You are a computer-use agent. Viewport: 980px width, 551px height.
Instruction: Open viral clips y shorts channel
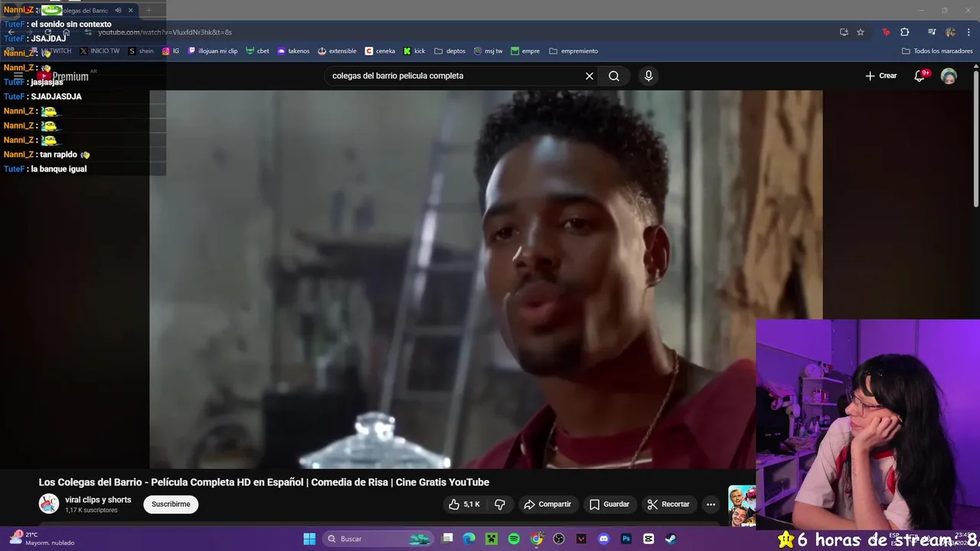pos(98,500)
